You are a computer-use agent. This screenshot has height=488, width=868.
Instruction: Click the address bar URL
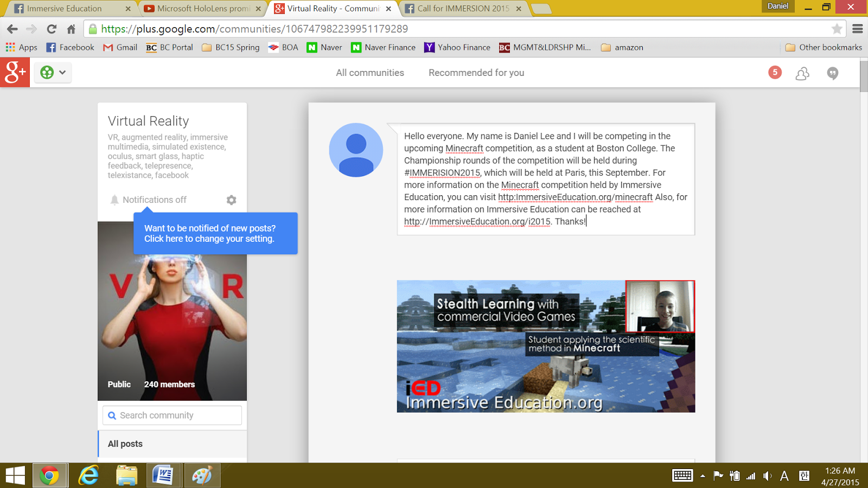(x=254, y=29)
